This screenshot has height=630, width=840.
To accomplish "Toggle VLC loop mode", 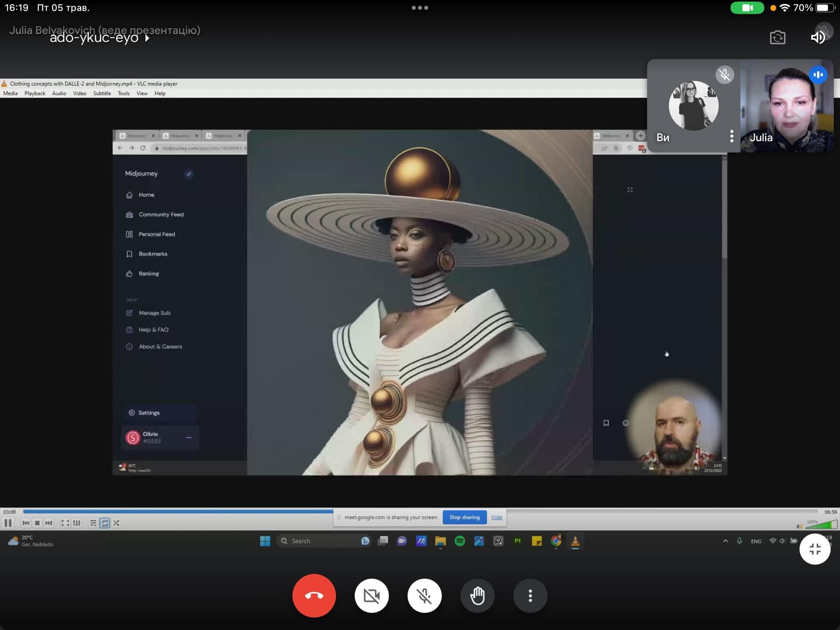I will pyautogui.click(x=105, y=523).
